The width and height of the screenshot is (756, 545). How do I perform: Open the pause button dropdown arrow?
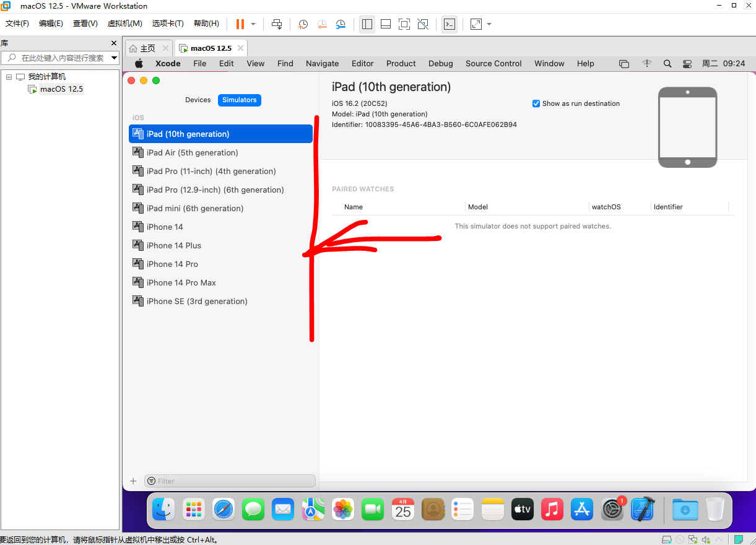coord(253,24)
